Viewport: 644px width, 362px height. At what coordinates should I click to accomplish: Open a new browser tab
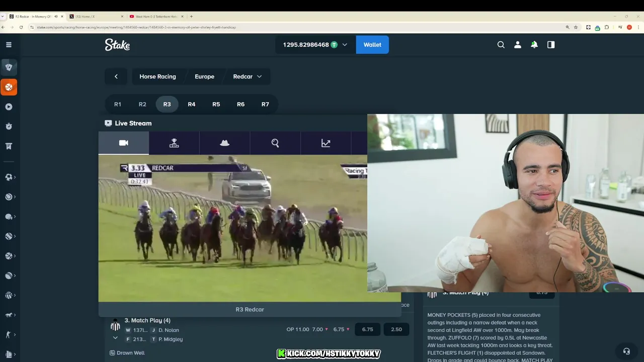click(191, 17)
